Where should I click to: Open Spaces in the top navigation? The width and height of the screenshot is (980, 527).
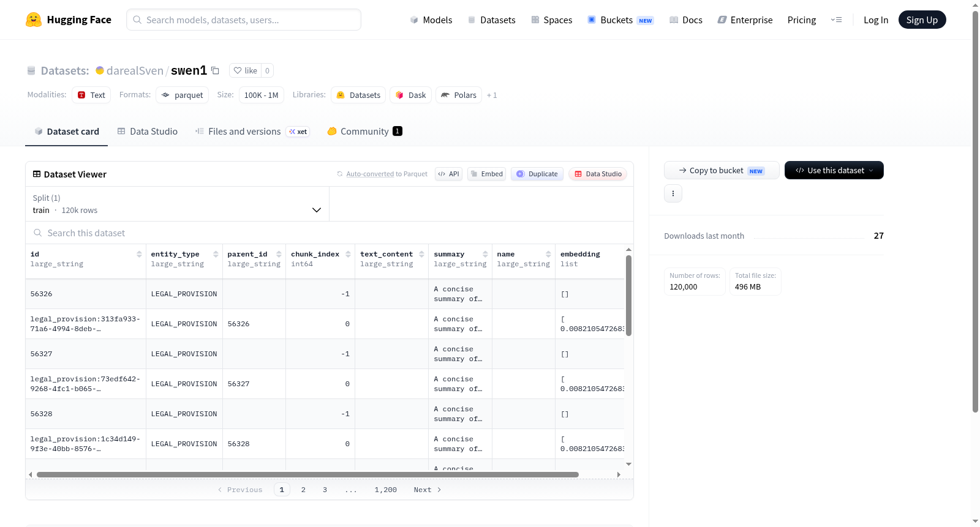point(552,20)
